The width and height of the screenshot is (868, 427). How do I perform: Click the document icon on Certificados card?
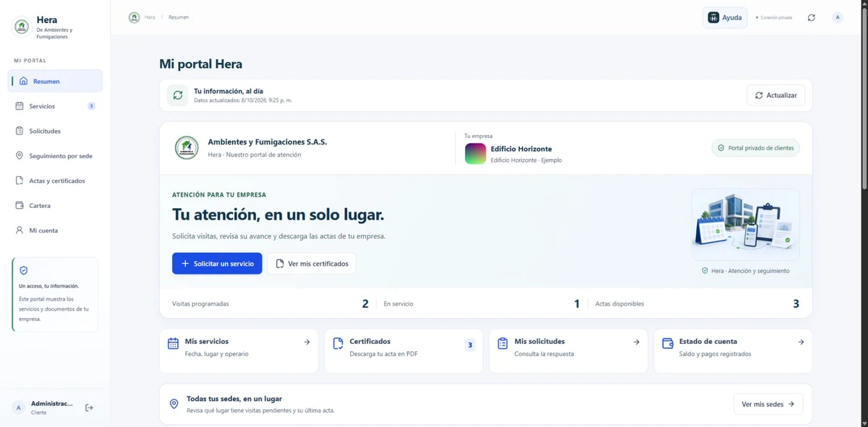[x=338, y=343]
